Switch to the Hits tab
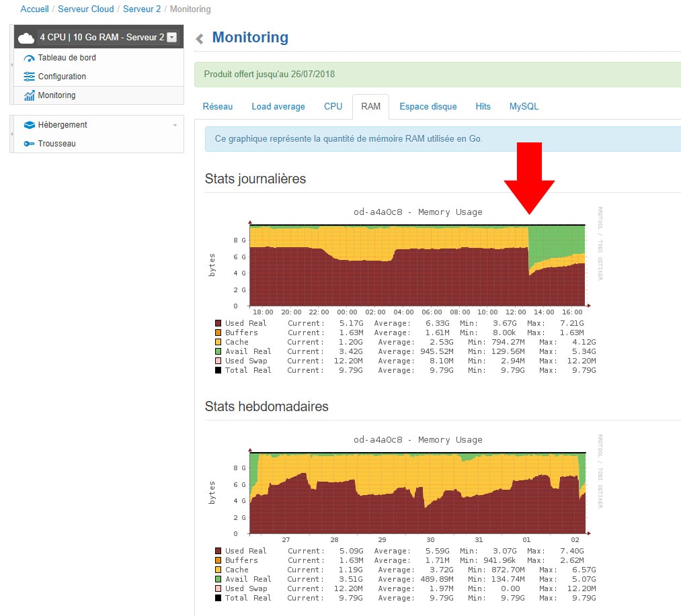 coord(483,106)
